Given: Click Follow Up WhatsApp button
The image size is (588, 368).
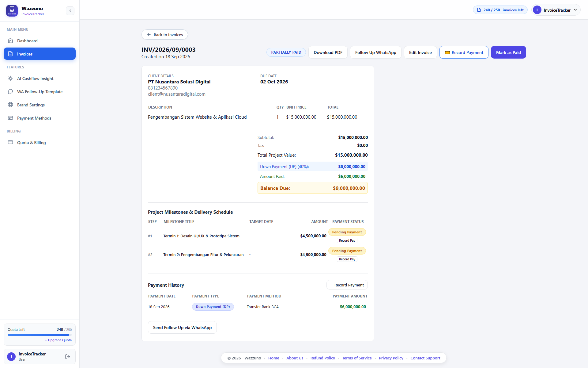Looking at the screenshot, I should 376,52.
